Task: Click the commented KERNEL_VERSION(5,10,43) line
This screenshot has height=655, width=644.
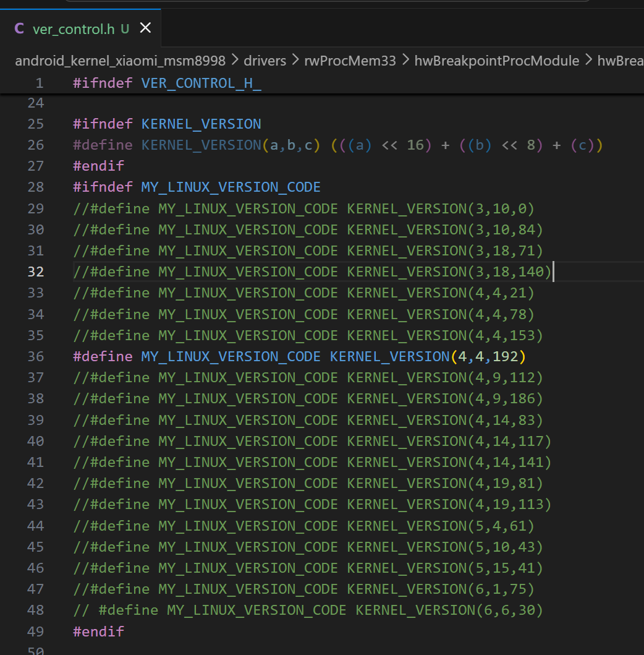Action: pos(308,547)
